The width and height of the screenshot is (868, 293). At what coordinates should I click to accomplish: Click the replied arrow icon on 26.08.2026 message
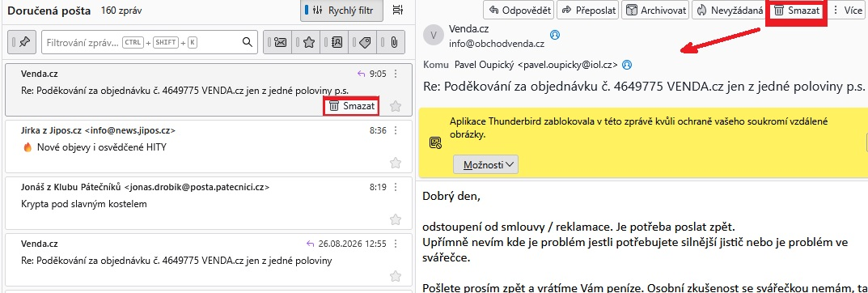point(310,244)
